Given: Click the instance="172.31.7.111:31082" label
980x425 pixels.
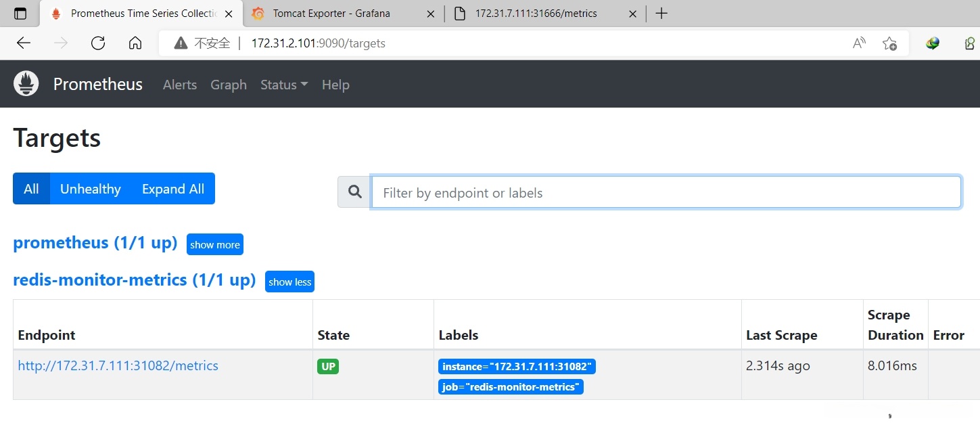Looking at the screenshot, I should (x=517, y=367).
